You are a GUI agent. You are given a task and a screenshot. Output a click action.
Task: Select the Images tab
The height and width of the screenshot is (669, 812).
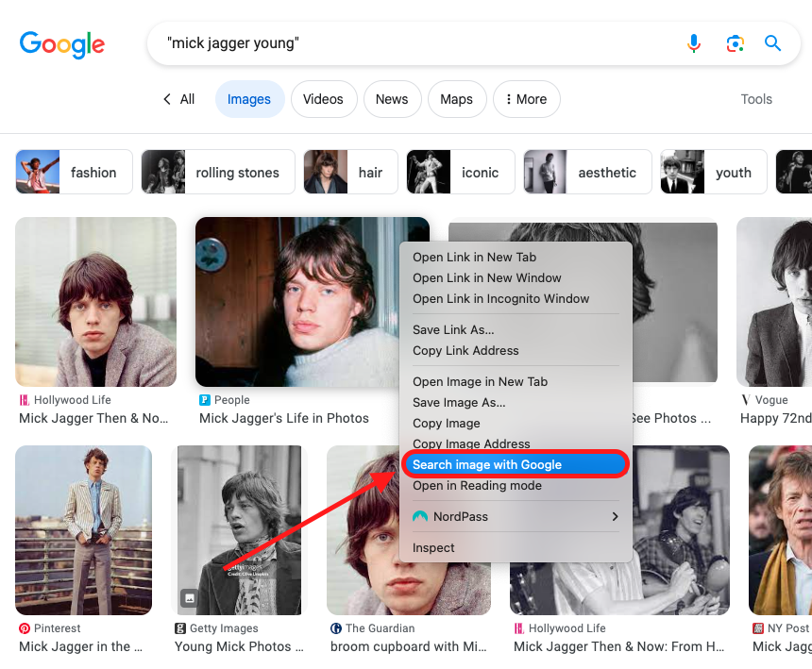point(249,99)
